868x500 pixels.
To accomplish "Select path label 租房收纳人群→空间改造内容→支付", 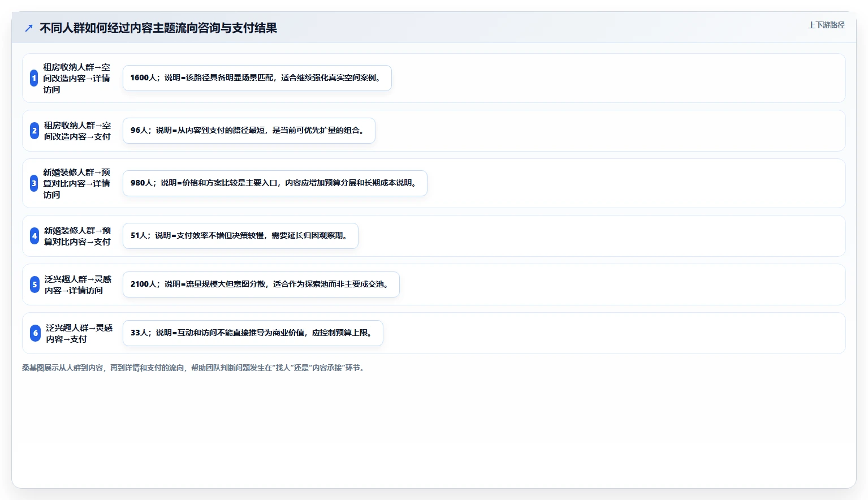I will click(77, 131).
